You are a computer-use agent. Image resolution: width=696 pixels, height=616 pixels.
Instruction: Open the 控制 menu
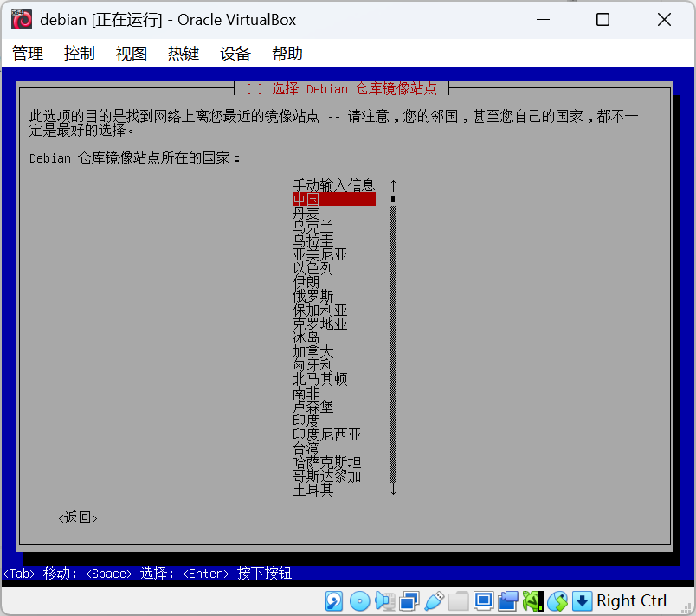[80, 54]
